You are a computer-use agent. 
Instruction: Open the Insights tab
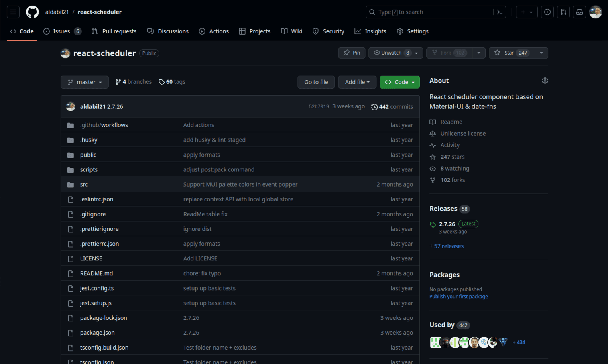370,31
